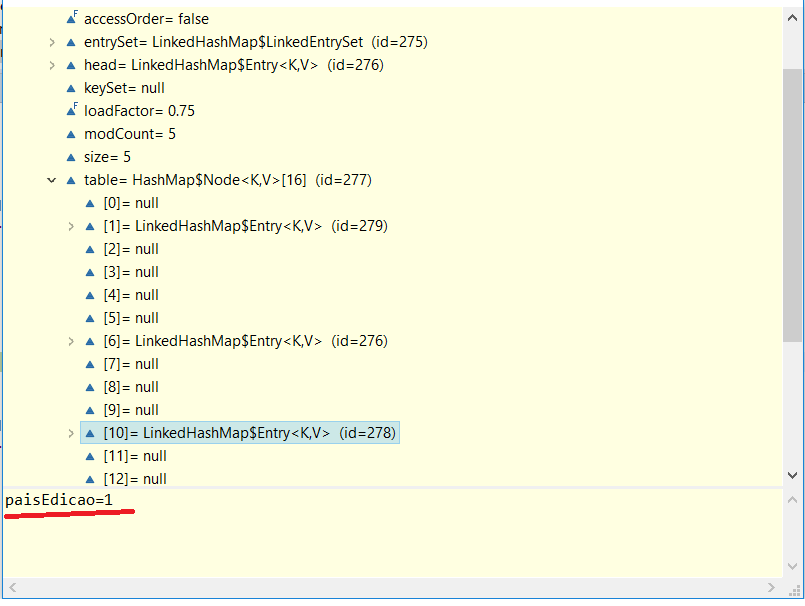Click the icon beside [3]= null

90,273
